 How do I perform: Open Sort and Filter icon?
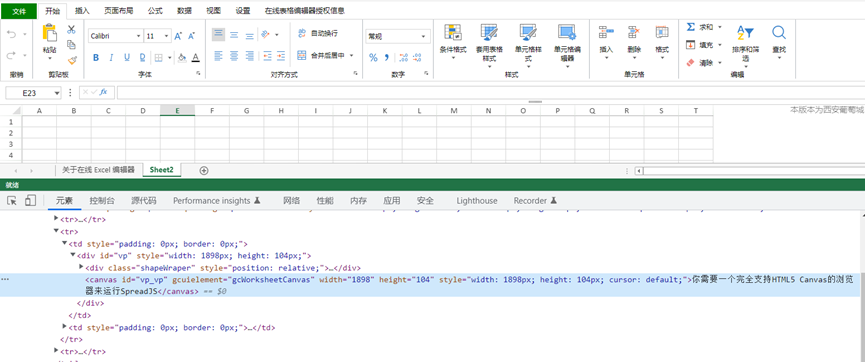coord(745,32)
